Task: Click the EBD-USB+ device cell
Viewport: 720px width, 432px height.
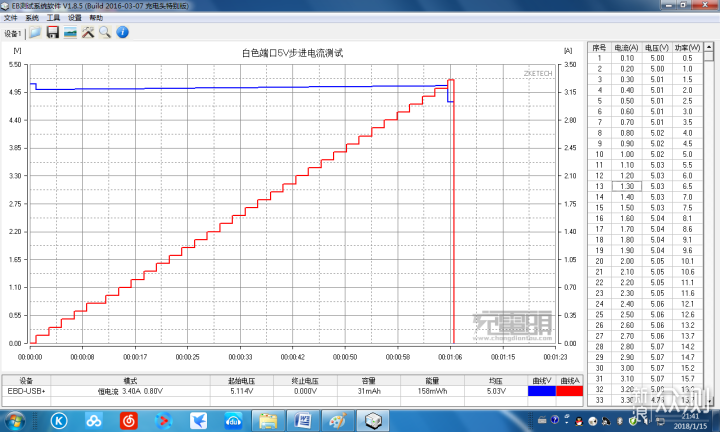Action: (x=27, y=391)
